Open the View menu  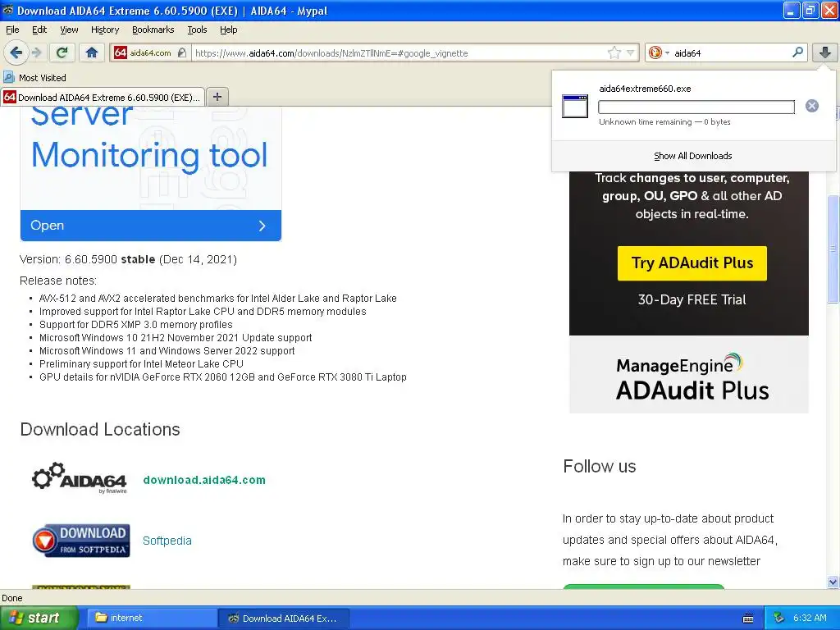click(69, 30)
